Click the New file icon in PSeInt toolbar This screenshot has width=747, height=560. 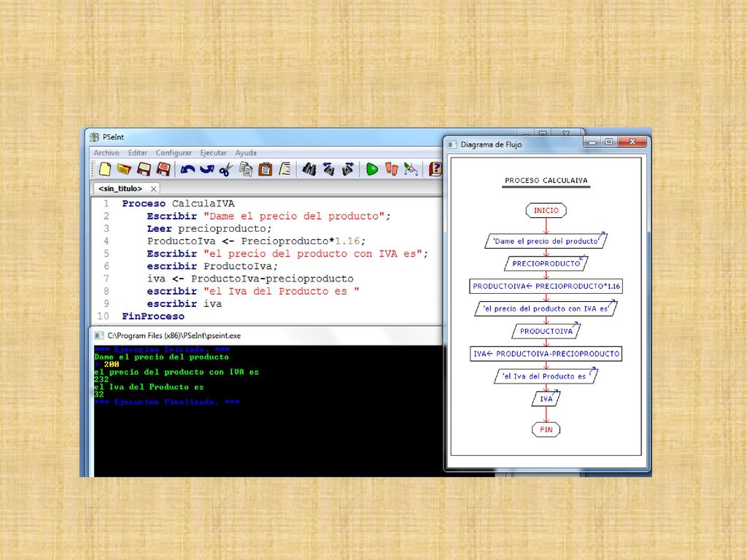coord(105,169)
